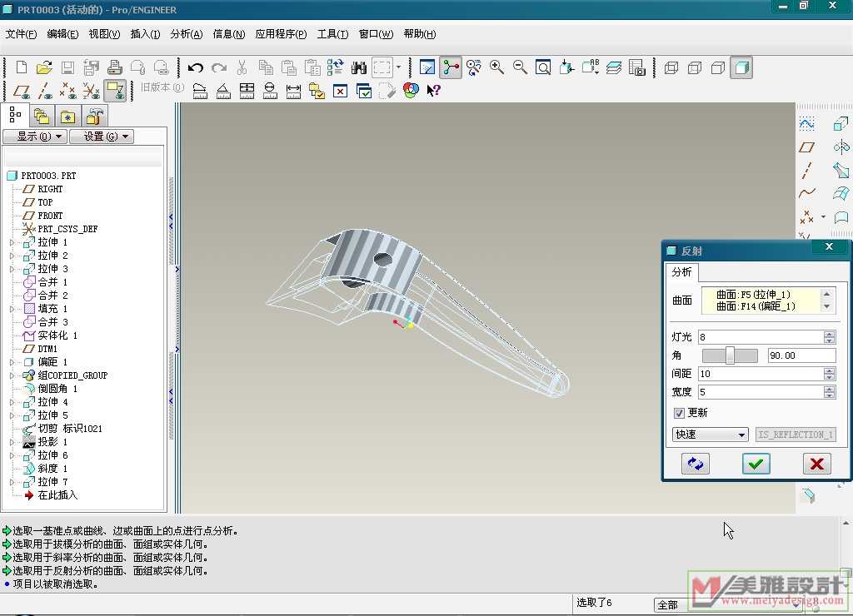Screen dimensions: 853x616
Task: Expand the 拉伸 3 feature node
Action: pos(12,269)
